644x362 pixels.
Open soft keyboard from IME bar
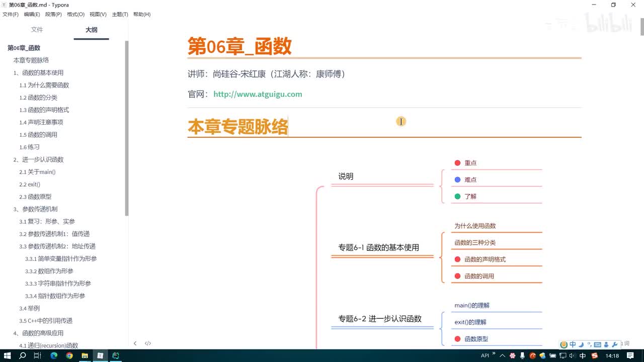[598, 344]
